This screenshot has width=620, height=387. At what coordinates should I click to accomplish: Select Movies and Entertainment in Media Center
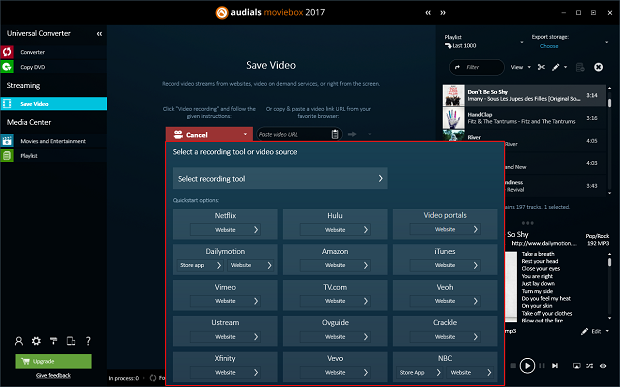[x=53, y=141]
